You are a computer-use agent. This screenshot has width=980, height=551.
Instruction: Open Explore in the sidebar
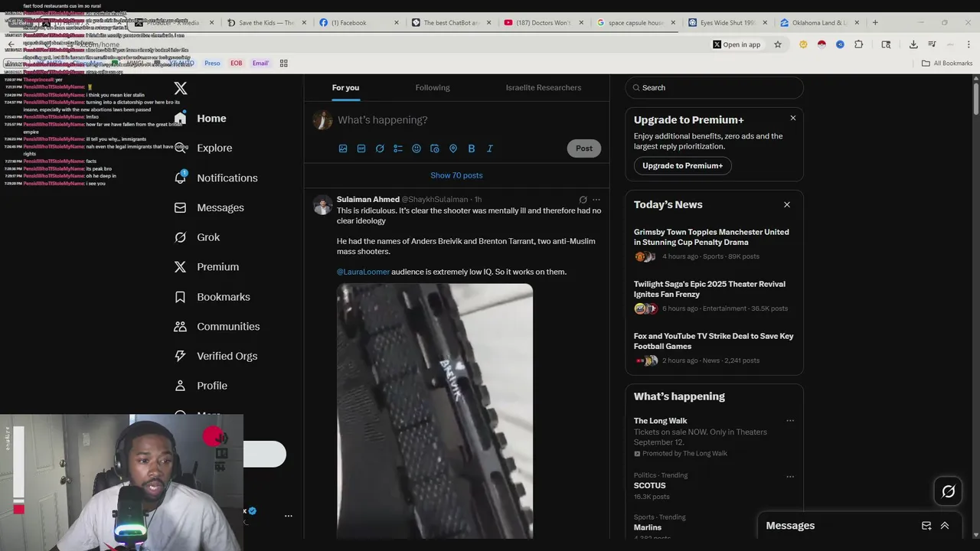pyautogui.click(x=204, y=148)
